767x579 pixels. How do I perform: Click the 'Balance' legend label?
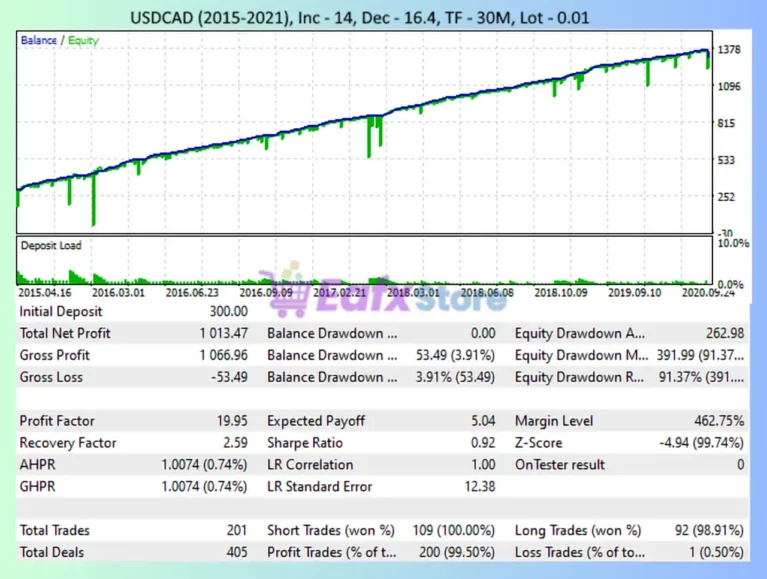pyautogui.click(x=39, y=40)
